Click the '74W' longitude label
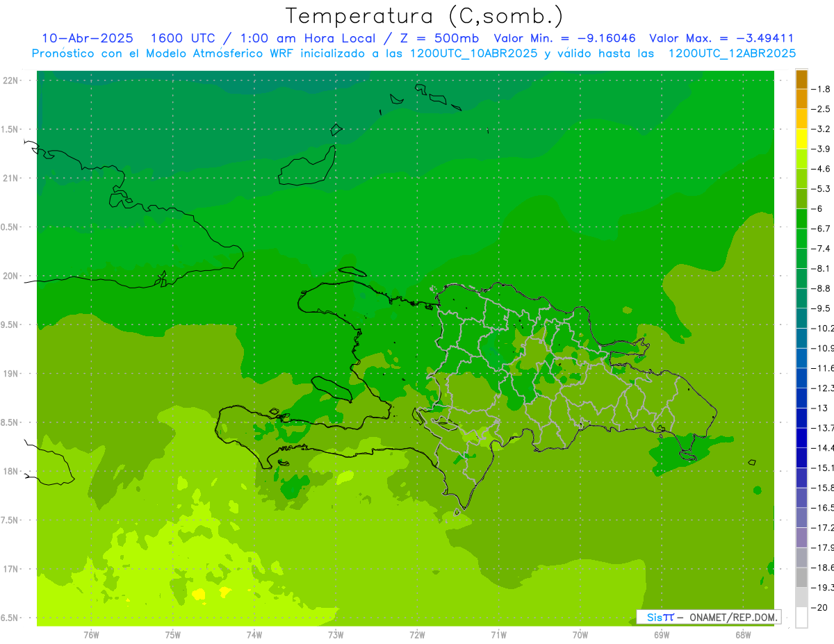The width and height of the screenshot is (834, 644). [254, 635]
